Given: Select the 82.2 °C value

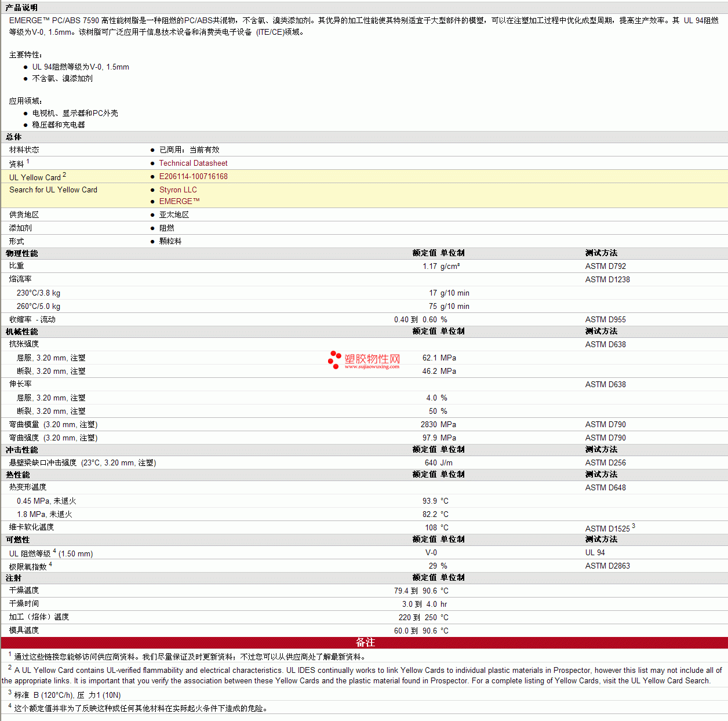Looking at the screenshot, I should tap(435, 515).
